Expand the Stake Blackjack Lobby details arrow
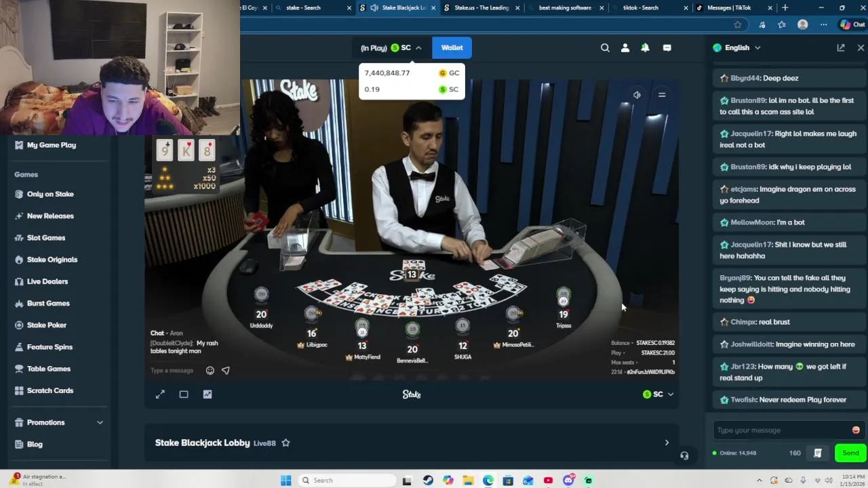The height and width of the screenshot is (488, 868). (667, 443)
